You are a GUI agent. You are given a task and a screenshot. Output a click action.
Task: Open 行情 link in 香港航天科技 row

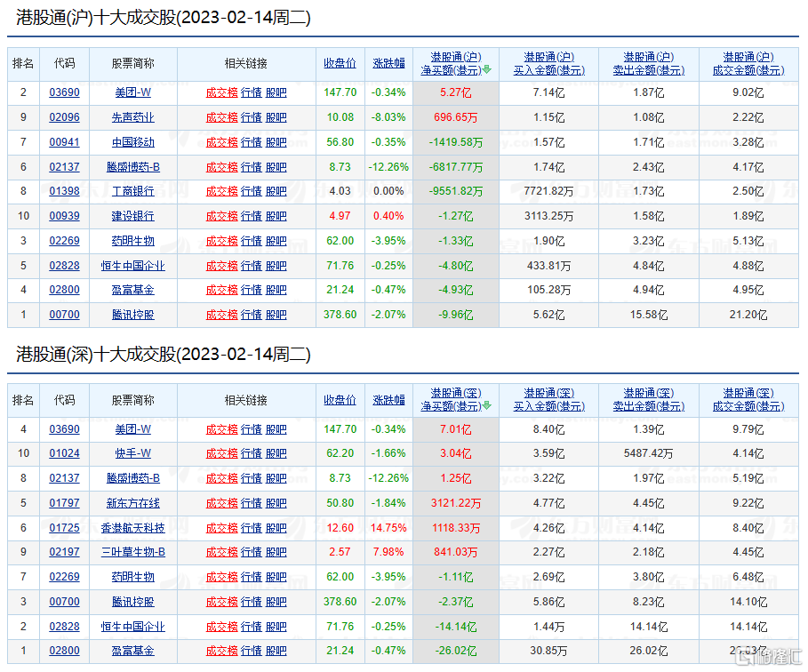click(252, 528)
